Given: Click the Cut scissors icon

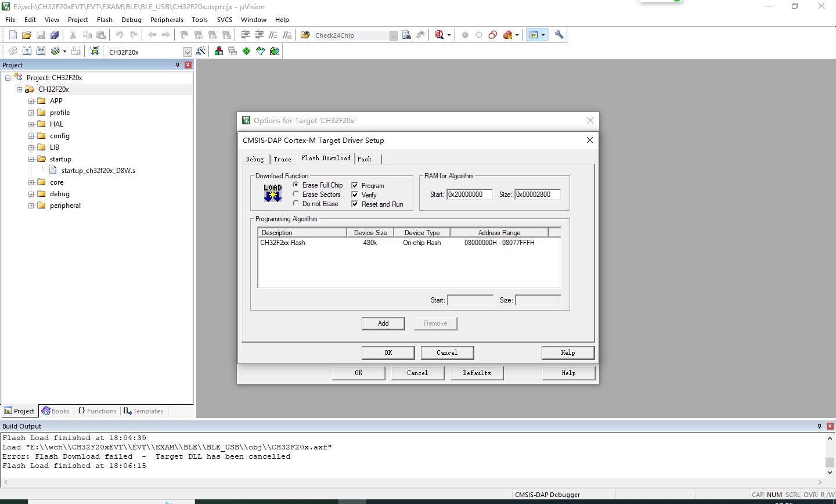Looking at the screenshot, I should click(73, 35).
